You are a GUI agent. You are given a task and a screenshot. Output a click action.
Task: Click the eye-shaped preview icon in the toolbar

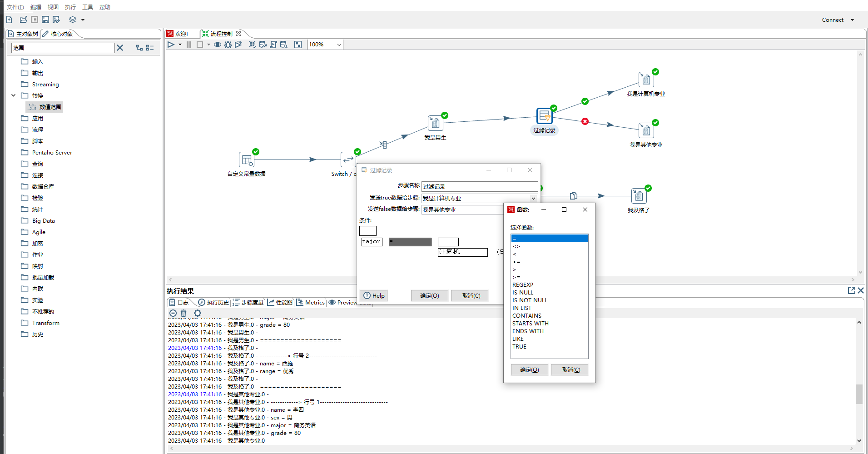(218, 45)
